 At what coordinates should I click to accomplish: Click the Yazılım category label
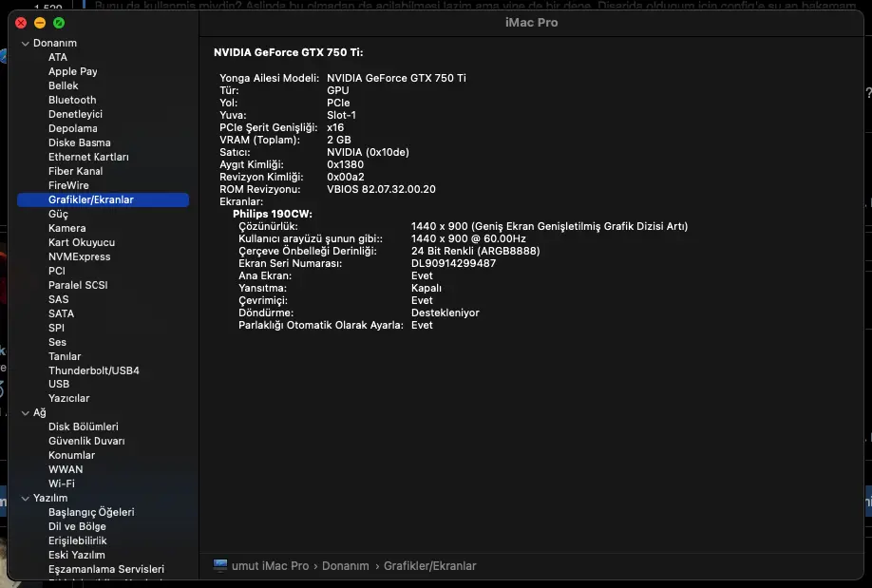(x=50, y=499)
